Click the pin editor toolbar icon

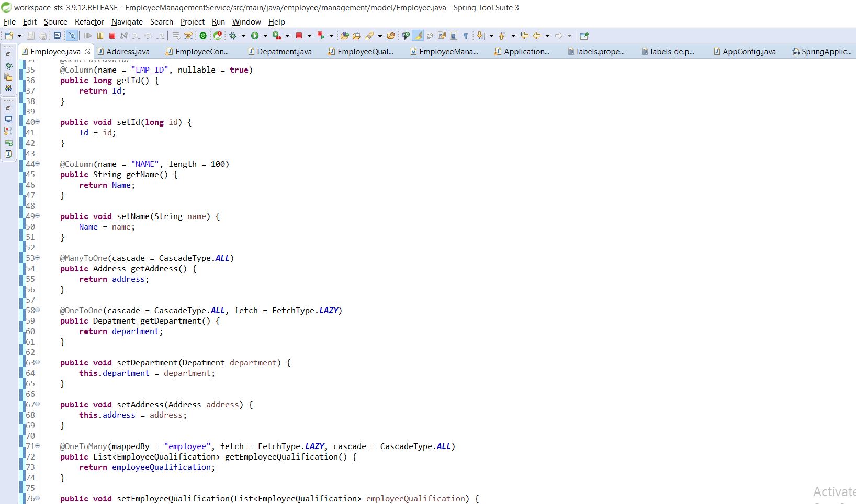[584, 36]
